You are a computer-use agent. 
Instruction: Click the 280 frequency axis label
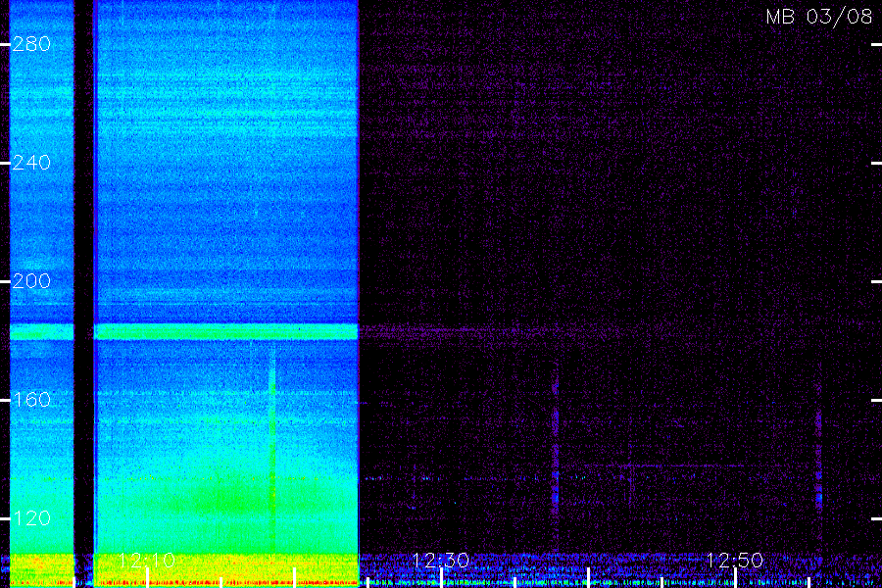pos(31,44)
